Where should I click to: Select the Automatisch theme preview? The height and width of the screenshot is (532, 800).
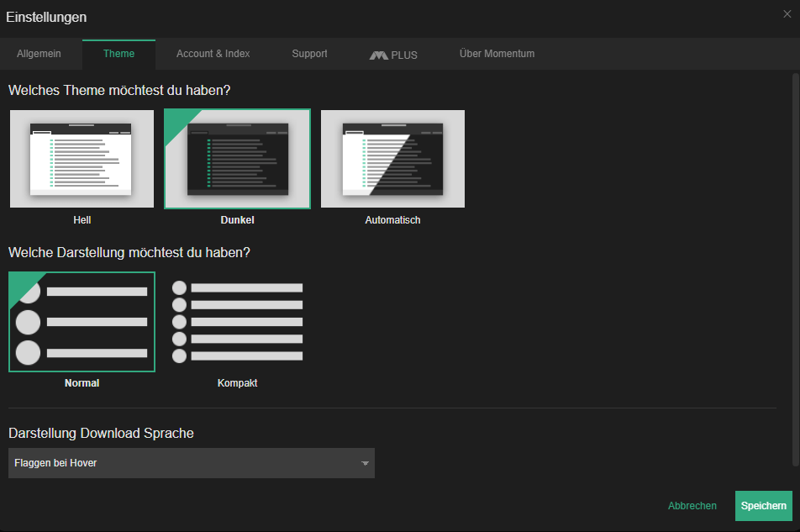pyautogui.click(x=392, y=158)
